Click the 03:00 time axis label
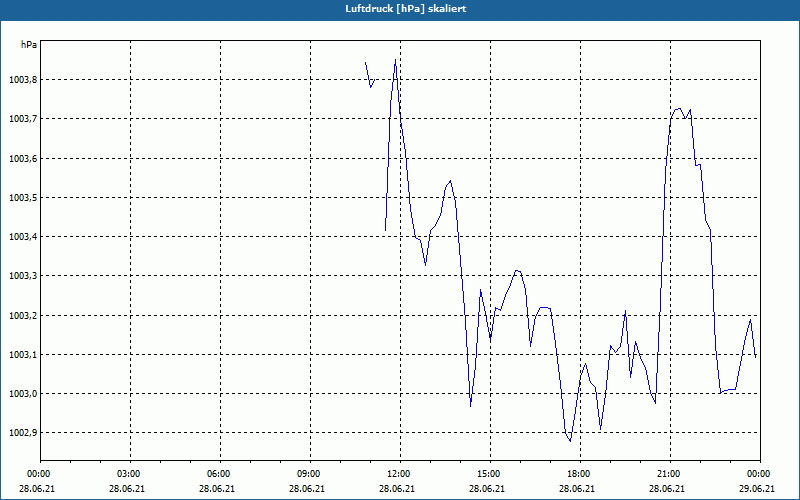The width and height of the screenshot is (800, 500). [130, 474]
